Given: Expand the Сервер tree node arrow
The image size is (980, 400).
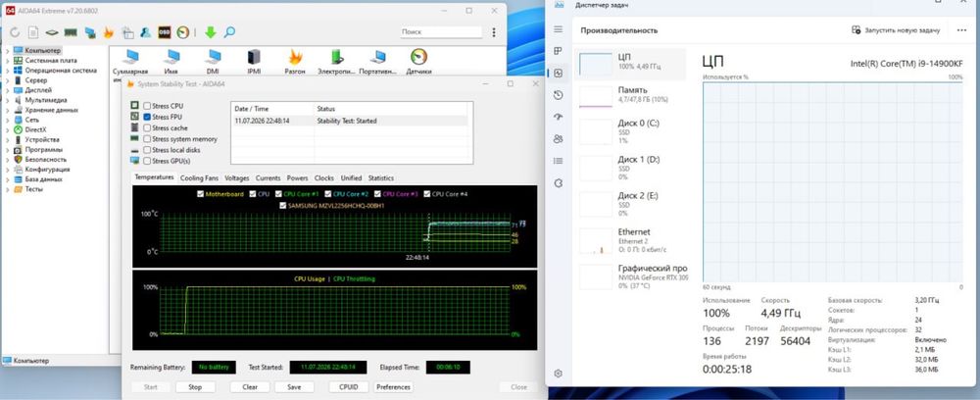Looking at the screenshot, I should (x=8, y=80).
